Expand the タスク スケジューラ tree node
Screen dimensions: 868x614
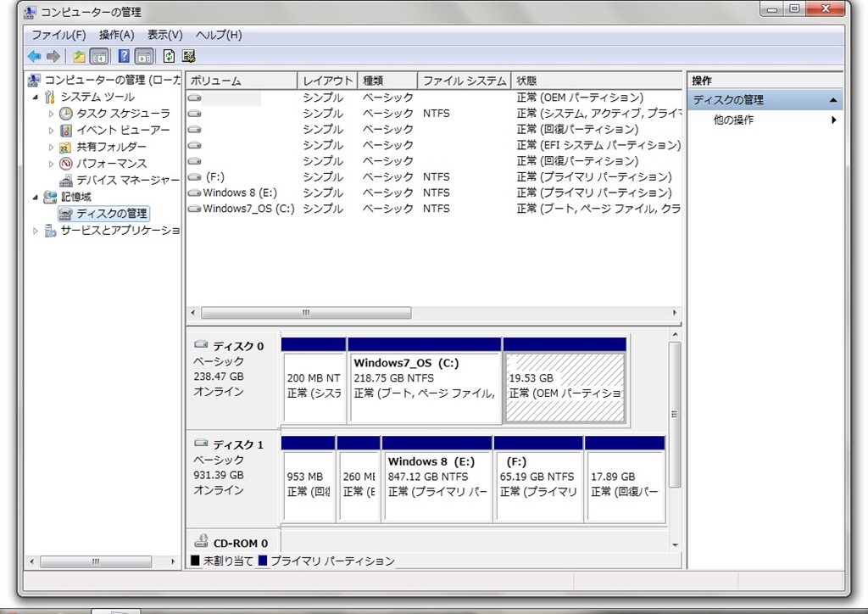(x=51, y=114)
